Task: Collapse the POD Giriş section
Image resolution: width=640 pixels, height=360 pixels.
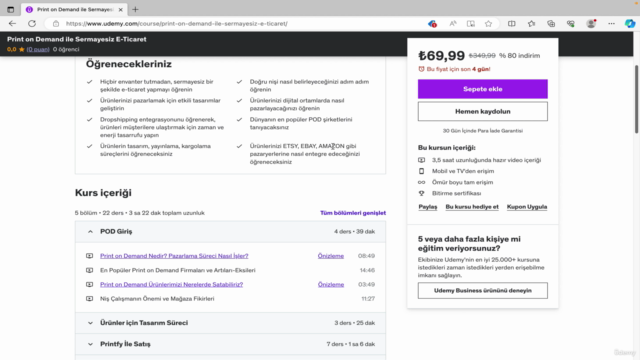Action: 230,231
